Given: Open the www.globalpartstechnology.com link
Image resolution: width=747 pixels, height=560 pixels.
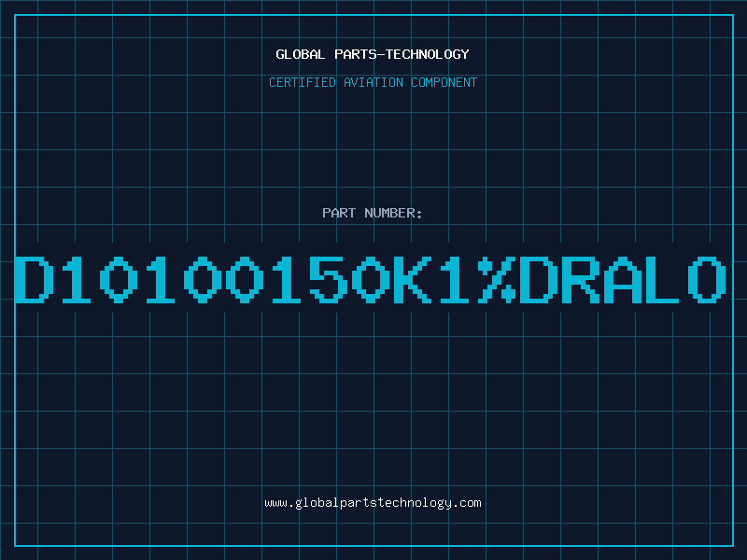Looking at the screenshot, I should click(373, 503).
